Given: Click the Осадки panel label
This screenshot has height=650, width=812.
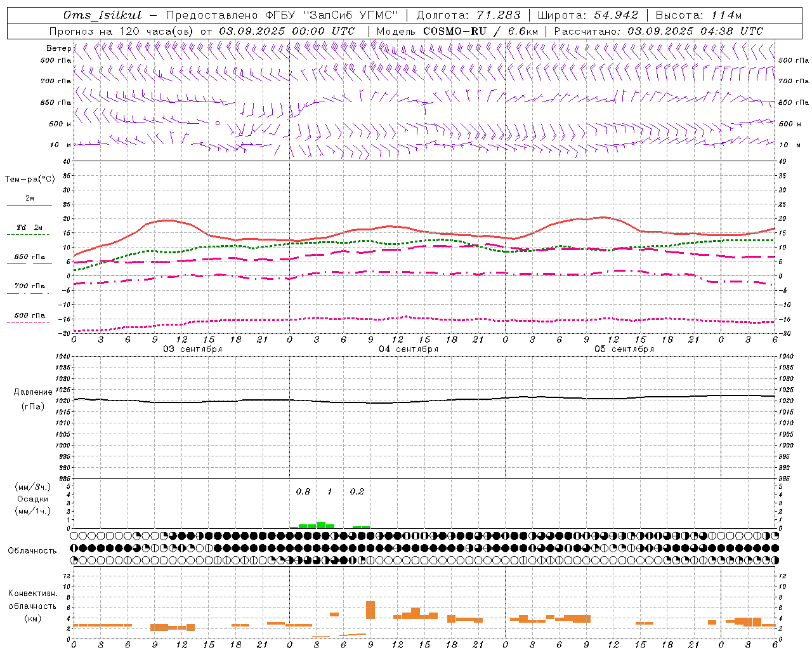Looking at the screenshot, I should tap(32, 499).
